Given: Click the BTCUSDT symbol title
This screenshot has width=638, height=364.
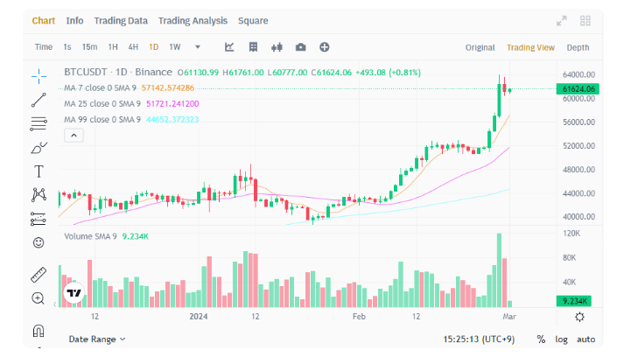Looking at the screenshot, I should coord(118,72).
